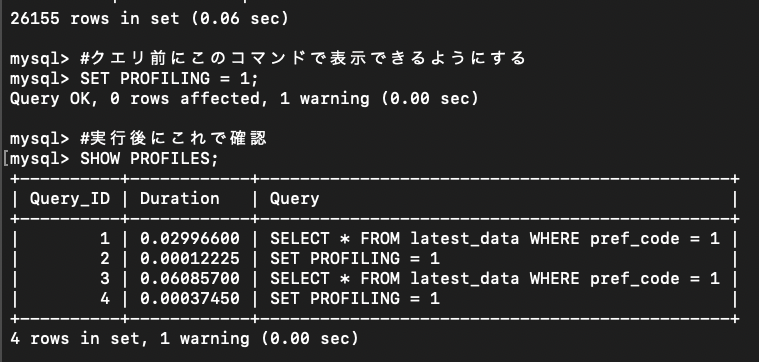
Task: Click the duration value 0.02996600
Action: pos(190,238)
